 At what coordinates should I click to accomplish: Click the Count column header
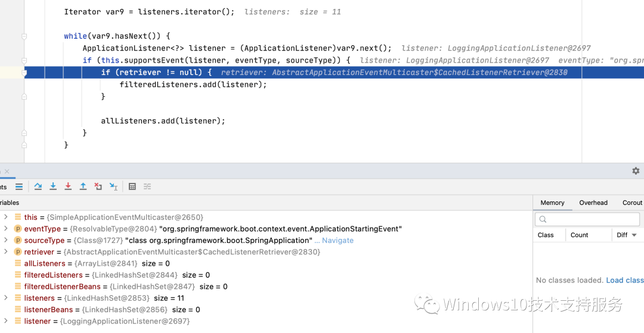pos(579,235)
